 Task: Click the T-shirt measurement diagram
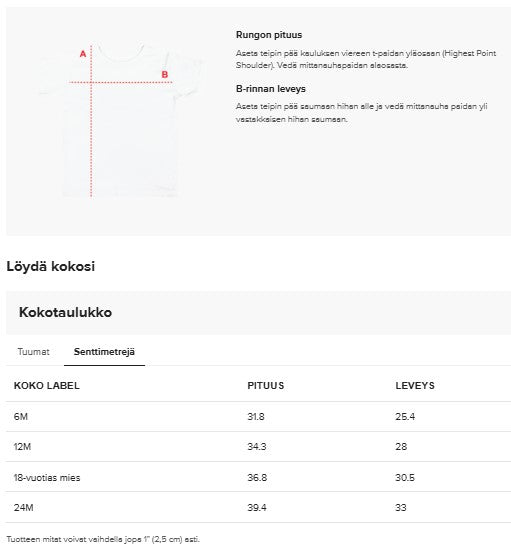tap(121, 120)
